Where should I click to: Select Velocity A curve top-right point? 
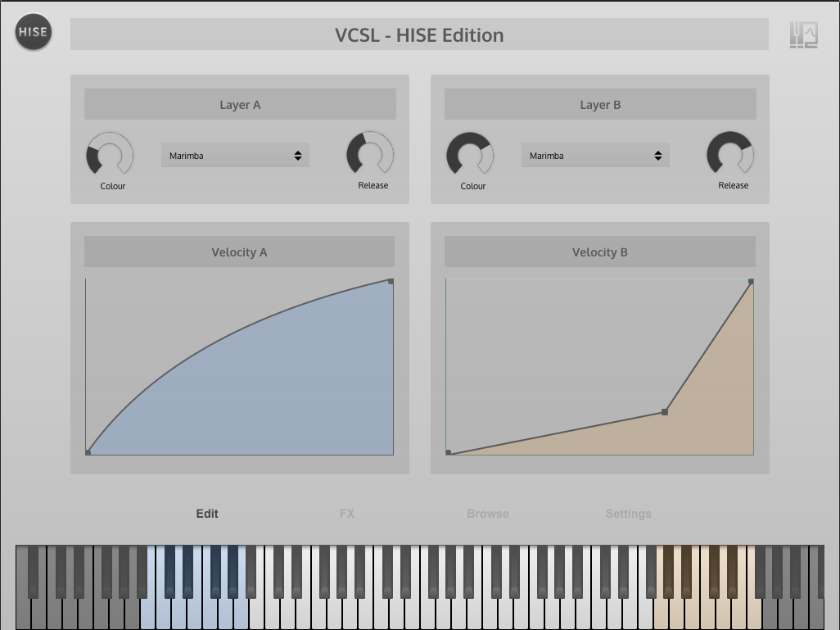391,282
